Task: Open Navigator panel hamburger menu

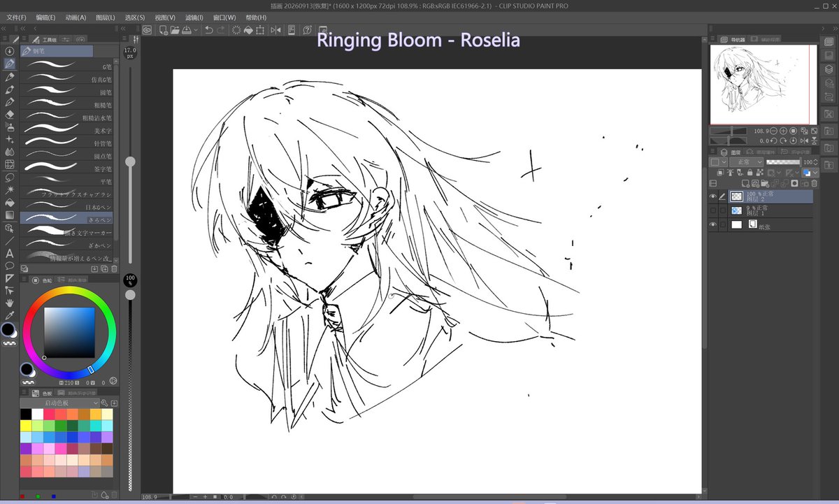Action: coord(714,39)
